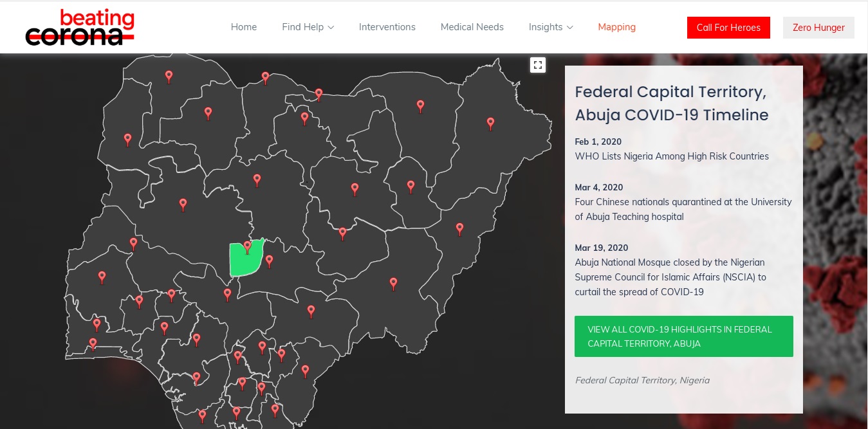Select the map pin in Plateau state
This screenshot has height=429, width=868.
pyautogui.click(x=343, y=233)
